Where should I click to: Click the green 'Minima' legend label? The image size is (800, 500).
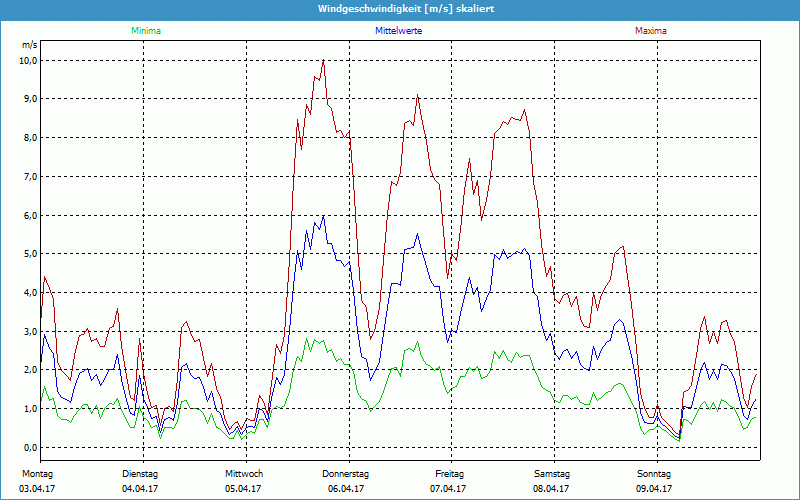(146, 31)
